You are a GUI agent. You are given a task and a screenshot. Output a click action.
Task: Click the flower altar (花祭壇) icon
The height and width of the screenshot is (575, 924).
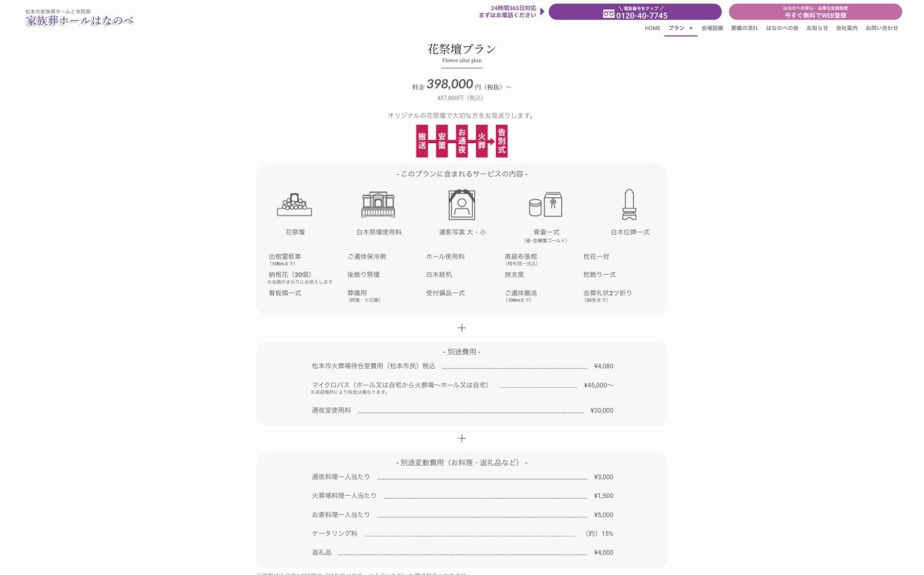(x=294, y=205)
